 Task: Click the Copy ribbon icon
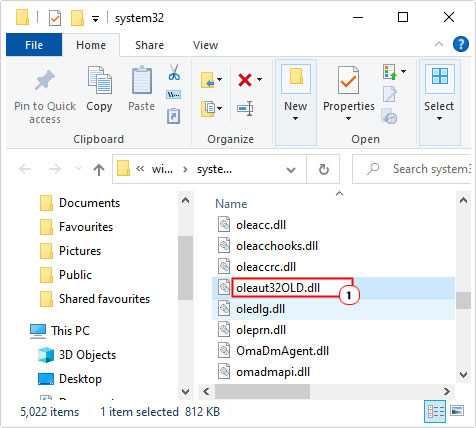pyautogui.click(x=100, y=80)
